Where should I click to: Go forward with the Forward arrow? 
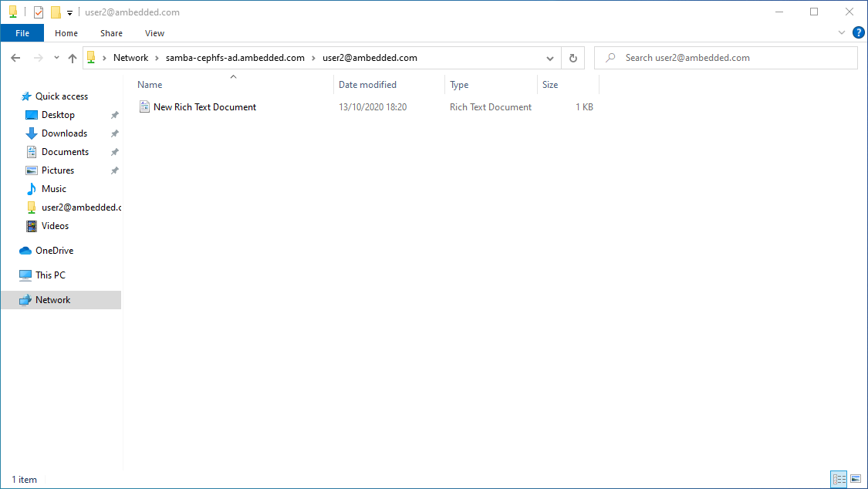point(39,58)
